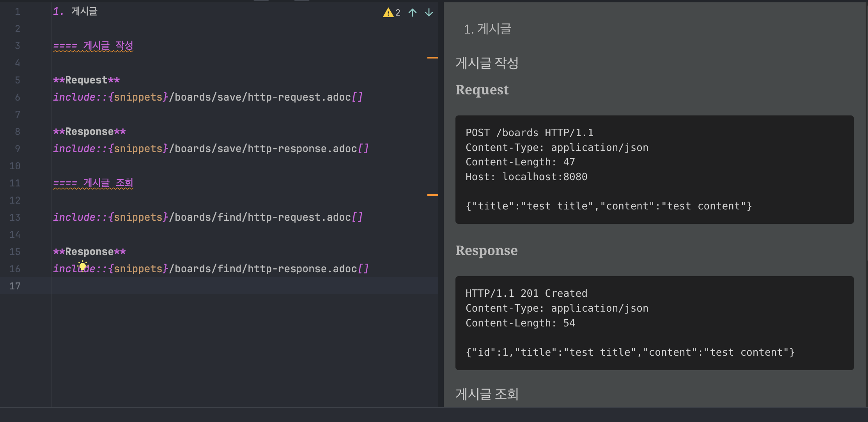Click the 201 Created response code block

coord(654,323)
